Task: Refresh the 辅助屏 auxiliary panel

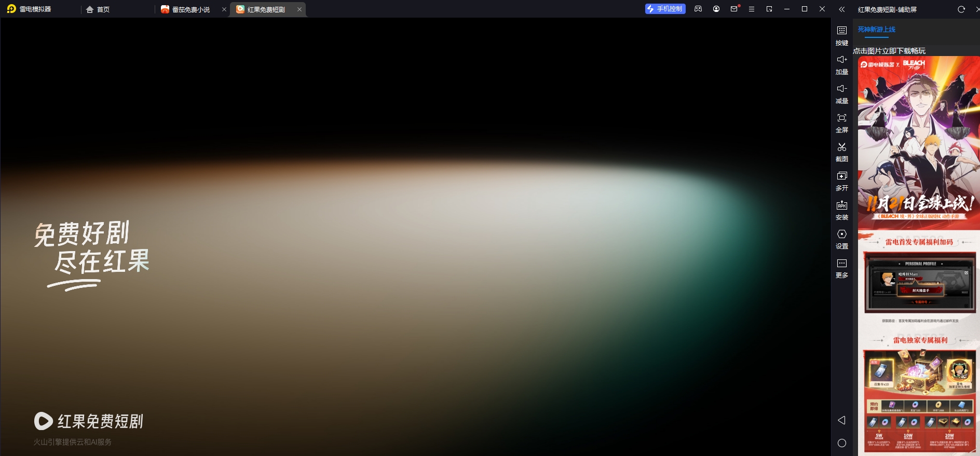Action: 961,9
